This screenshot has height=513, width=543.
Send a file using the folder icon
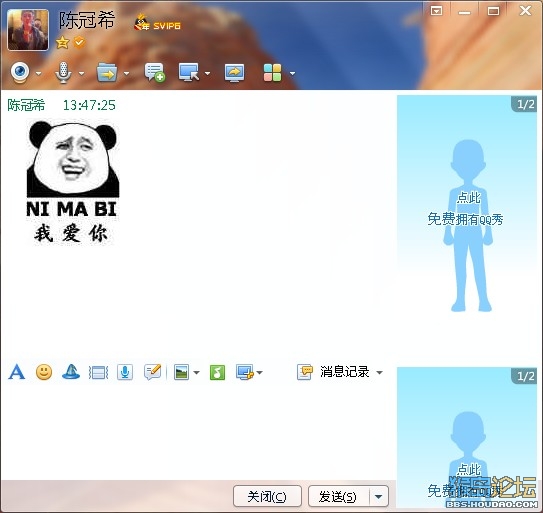pyautogui.click(x=107, y=73)
